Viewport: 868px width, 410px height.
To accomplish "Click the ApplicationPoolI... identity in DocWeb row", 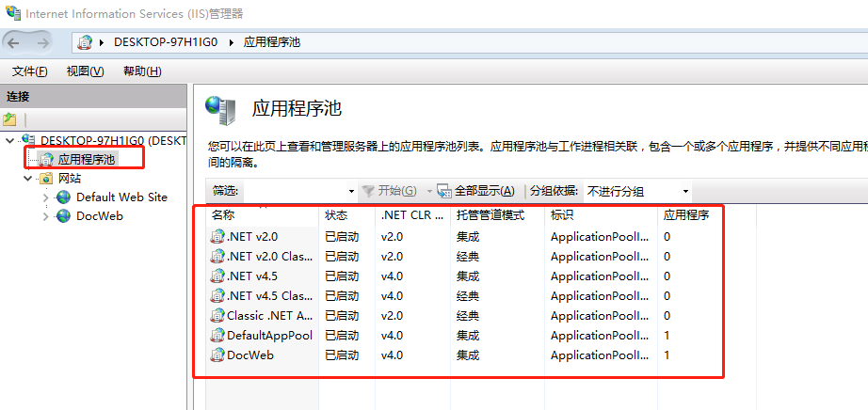I will pyautogui.click(x=600, y=355).
